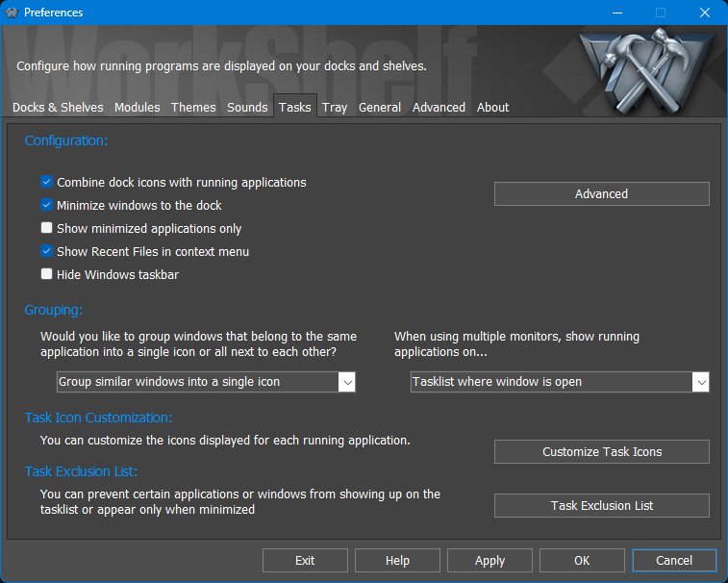Screen dimensions: 728x583
Task: Select the Sounds tab
Action: [x=247, y=108]
